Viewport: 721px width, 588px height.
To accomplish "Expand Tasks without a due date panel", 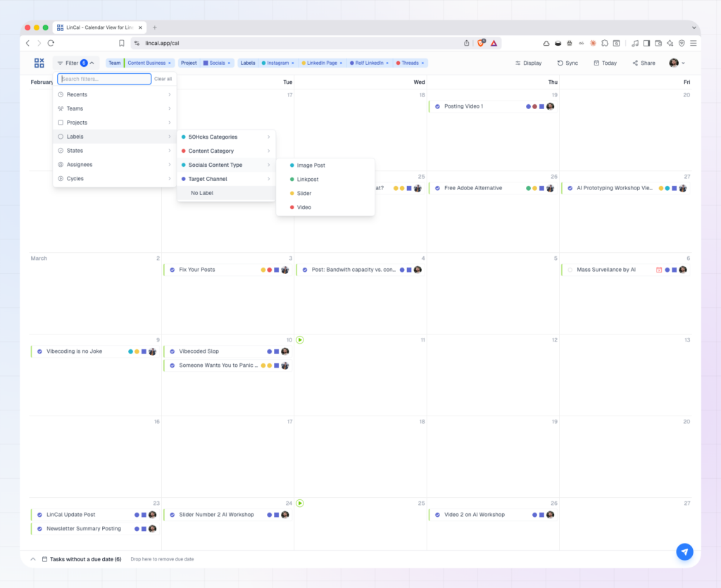I will pos(32,559).
